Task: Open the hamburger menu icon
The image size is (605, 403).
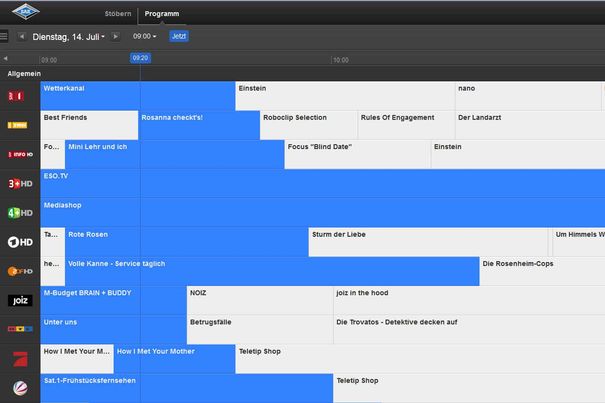Action: (4, 36)
